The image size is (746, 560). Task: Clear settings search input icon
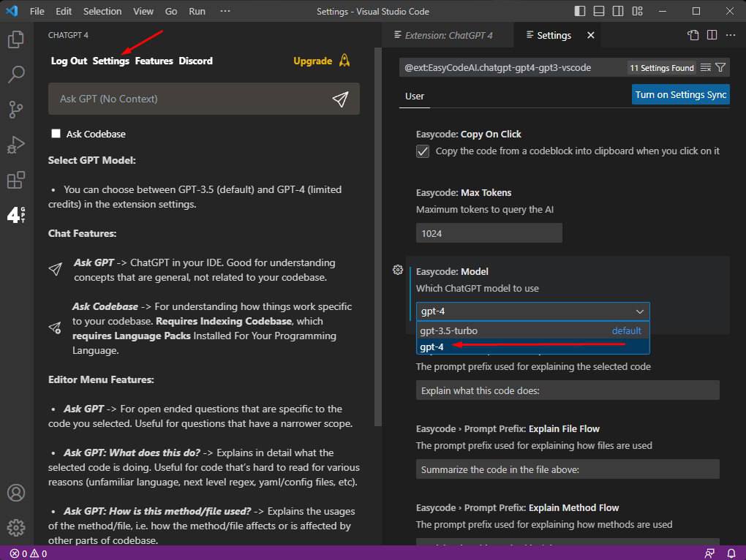pos(706,67)
